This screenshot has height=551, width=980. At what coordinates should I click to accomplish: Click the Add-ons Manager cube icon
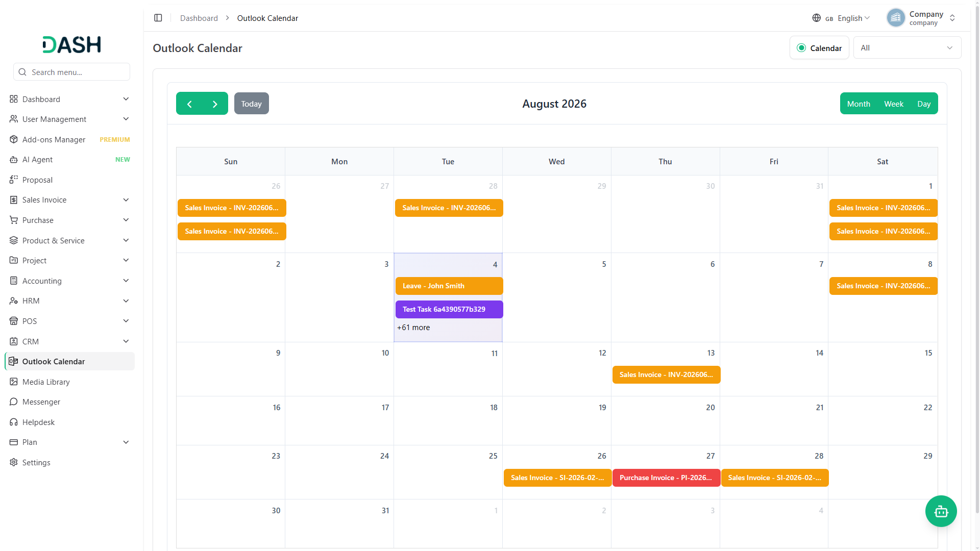[14, 139]
